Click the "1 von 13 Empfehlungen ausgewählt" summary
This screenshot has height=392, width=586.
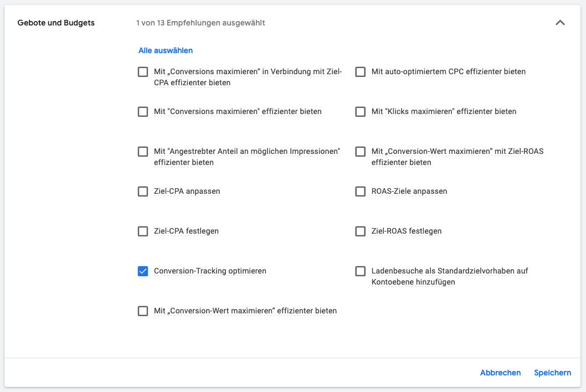point(201,23)
